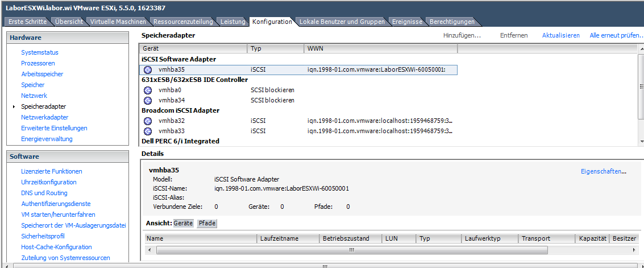Open the Netzwerk configuration
Viewport: 644px width, 268px height.
pos(34,96)
